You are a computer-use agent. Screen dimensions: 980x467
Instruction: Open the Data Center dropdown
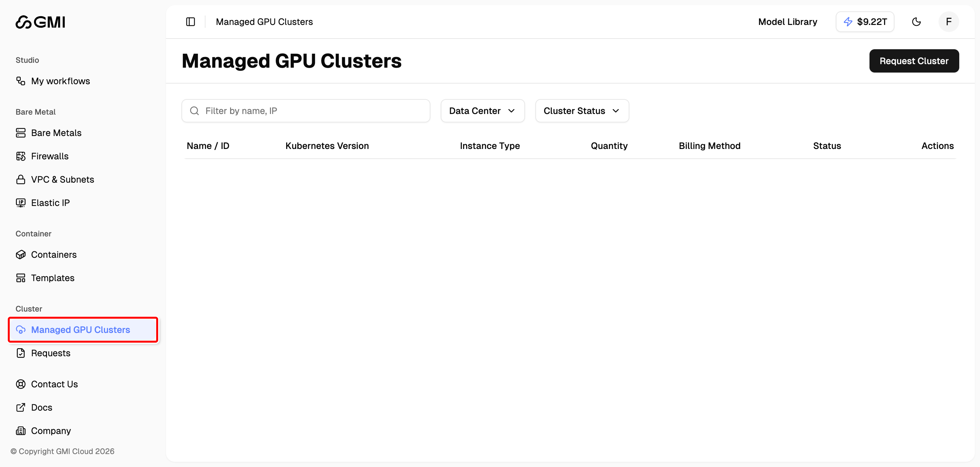(x=482, y=111)
